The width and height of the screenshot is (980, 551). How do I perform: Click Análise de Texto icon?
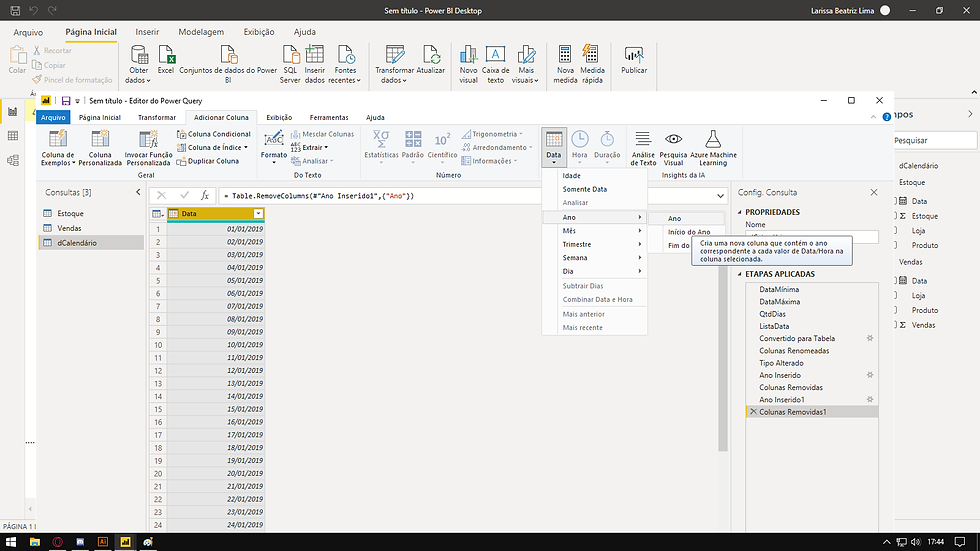click(x=642, y=139)
